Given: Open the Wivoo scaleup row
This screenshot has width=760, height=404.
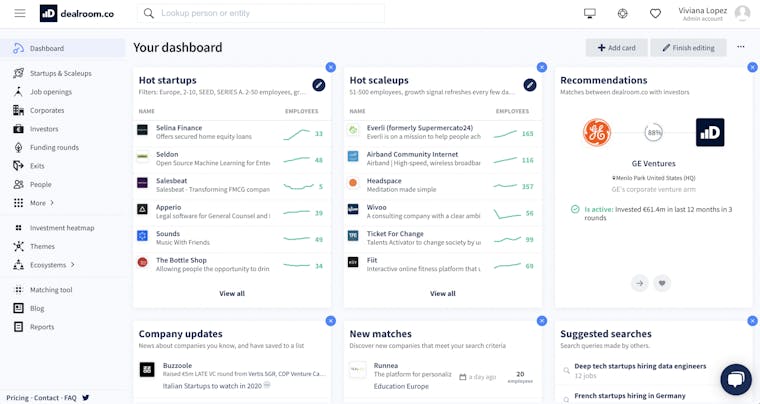Looking at the screenshot, I should pos(443,212).
